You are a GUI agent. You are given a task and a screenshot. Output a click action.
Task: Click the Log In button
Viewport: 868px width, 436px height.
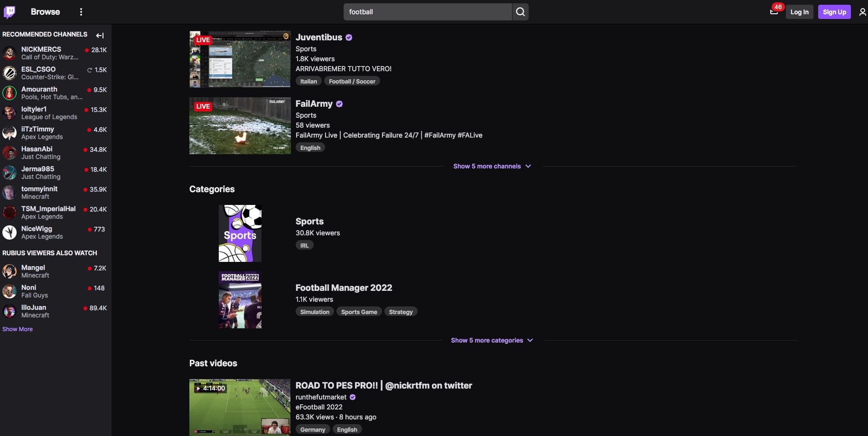point(800,12)
